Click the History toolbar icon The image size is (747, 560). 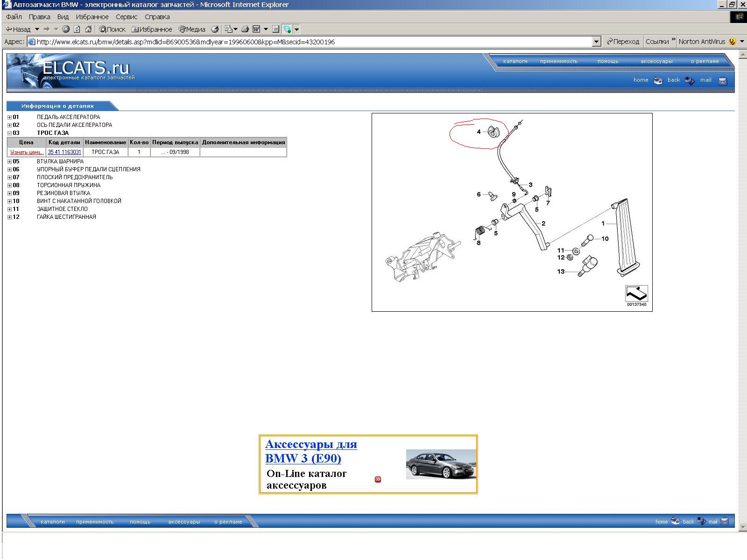click(x=215, y=29)
